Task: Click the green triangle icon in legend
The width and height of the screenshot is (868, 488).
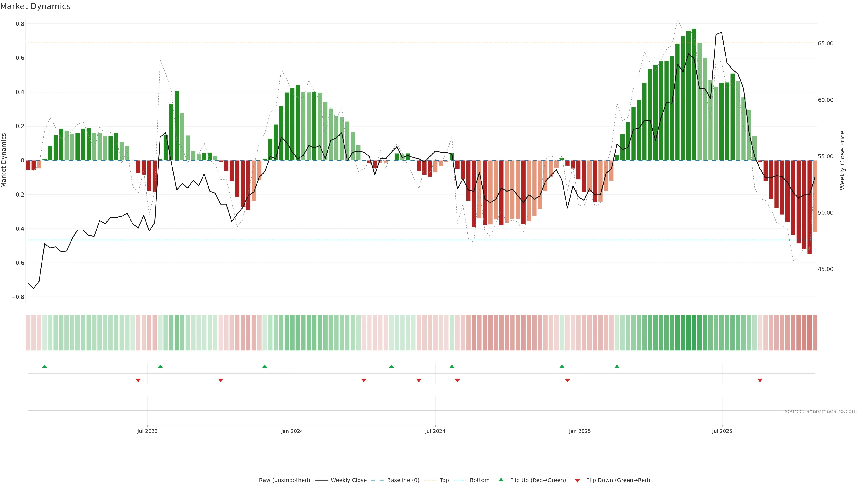Action: 501,480
